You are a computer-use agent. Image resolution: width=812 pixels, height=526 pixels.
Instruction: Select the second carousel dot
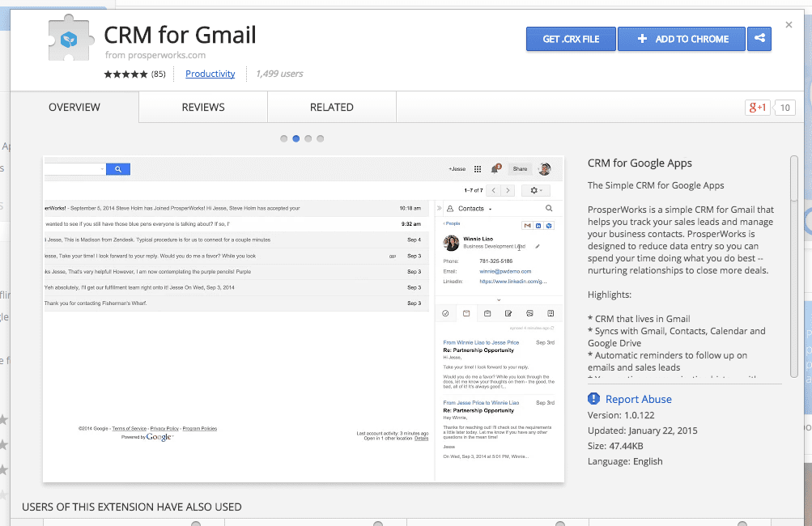coord(295,138)
